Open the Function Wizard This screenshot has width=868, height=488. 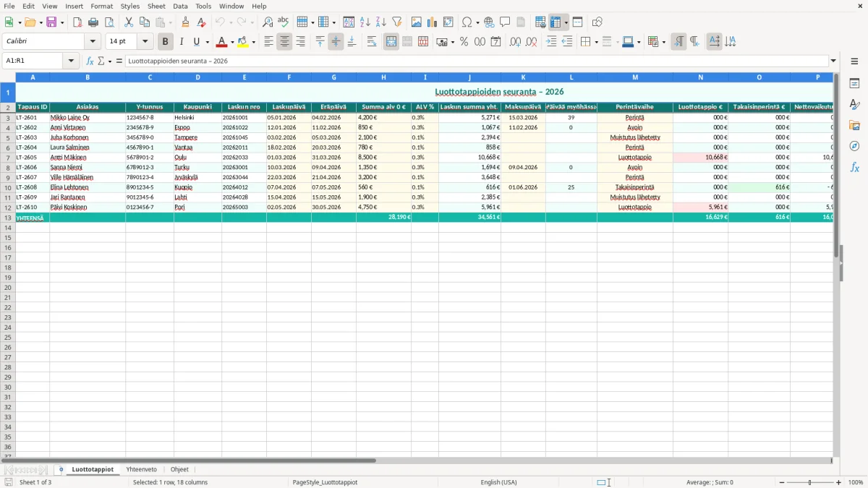pos(90,61)
